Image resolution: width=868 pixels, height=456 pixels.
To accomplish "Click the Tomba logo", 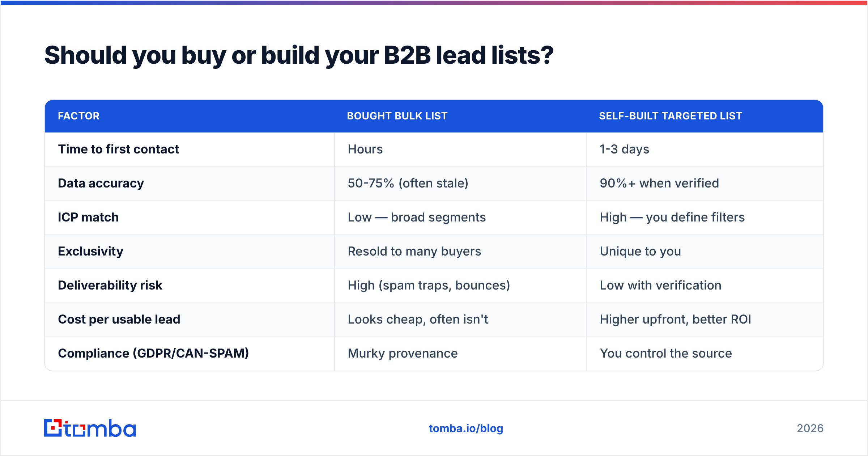I will (x=90, y=428).
